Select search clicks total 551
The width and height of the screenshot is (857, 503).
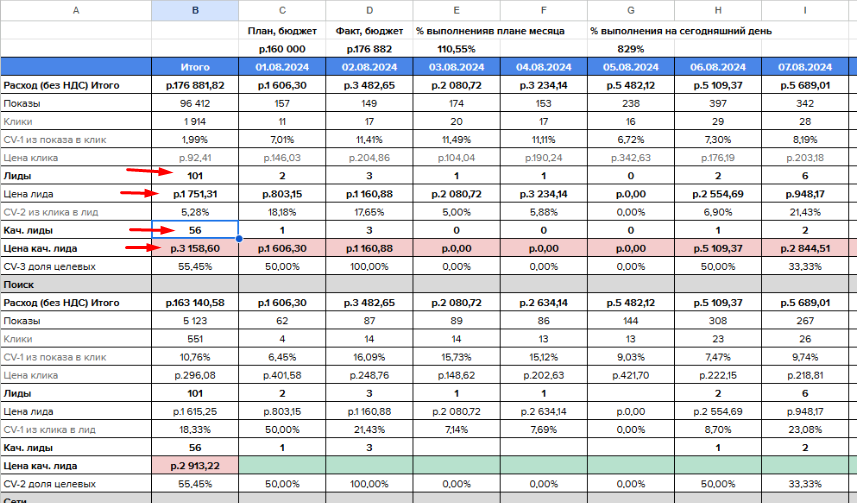pos(195,338)
